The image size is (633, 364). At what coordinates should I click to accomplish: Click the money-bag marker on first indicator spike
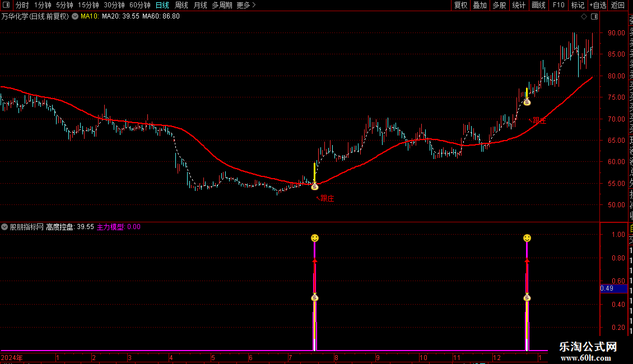[x=315, y=298]
